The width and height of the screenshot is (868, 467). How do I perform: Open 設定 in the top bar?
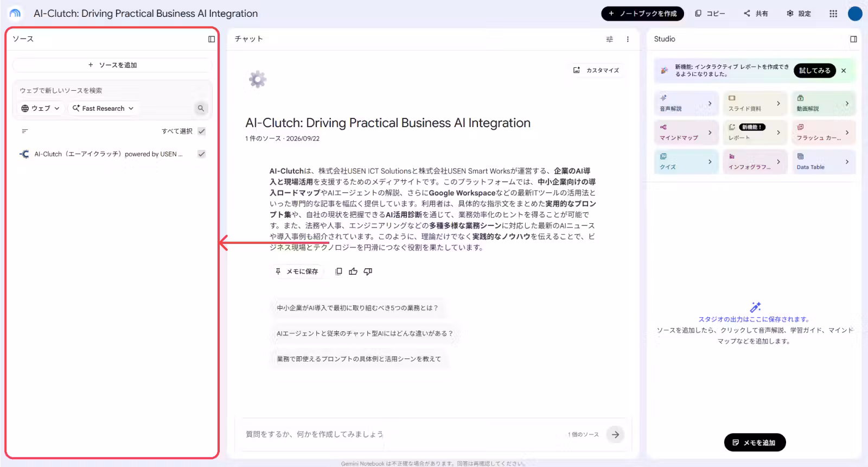[799, 14]
